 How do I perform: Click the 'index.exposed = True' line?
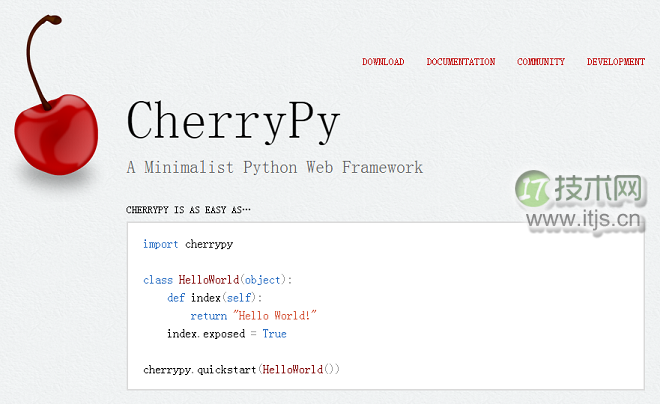coord(227,334)
